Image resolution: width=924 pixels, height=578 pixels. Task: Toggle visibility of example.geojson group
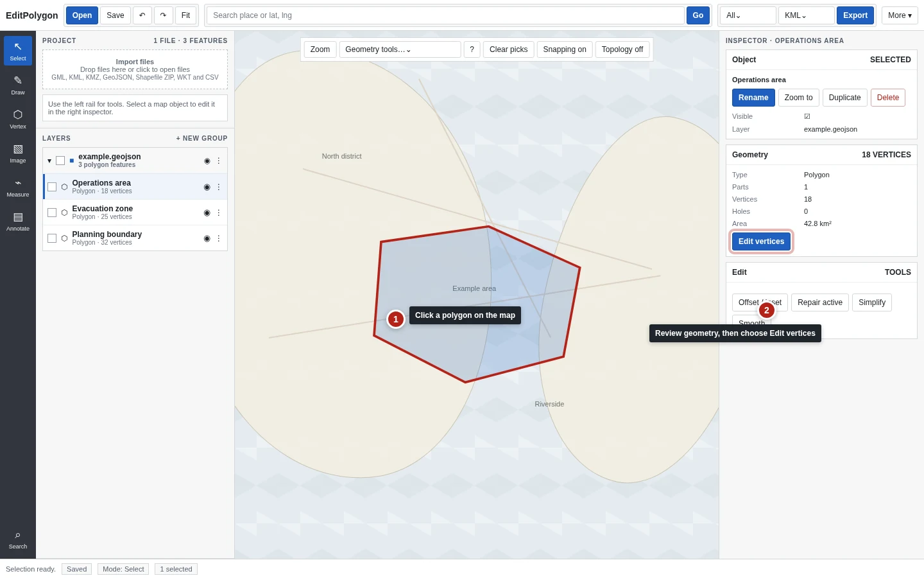[x=207, y=161]
